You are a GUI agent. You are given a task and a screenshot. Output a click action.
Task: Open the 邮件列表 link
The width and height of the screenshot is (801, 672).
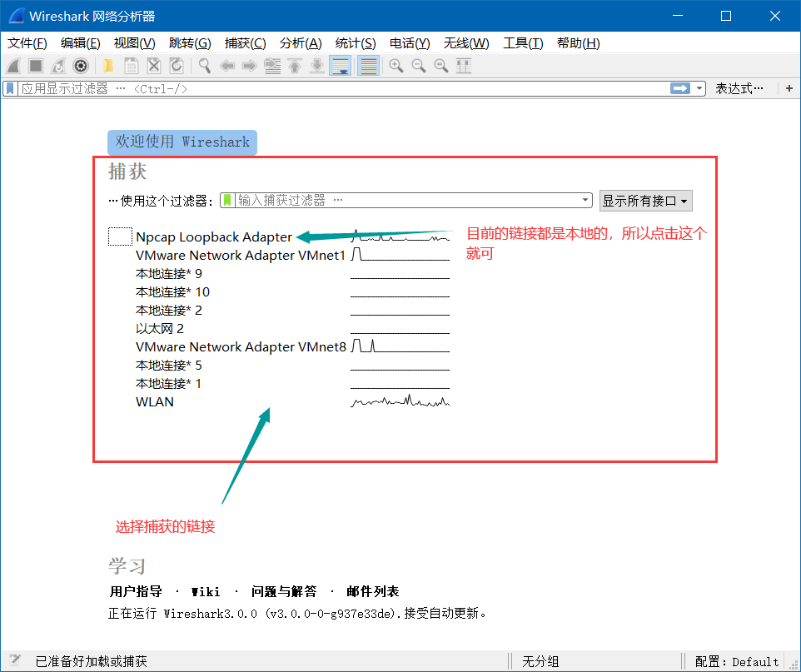tap(372, 591)
